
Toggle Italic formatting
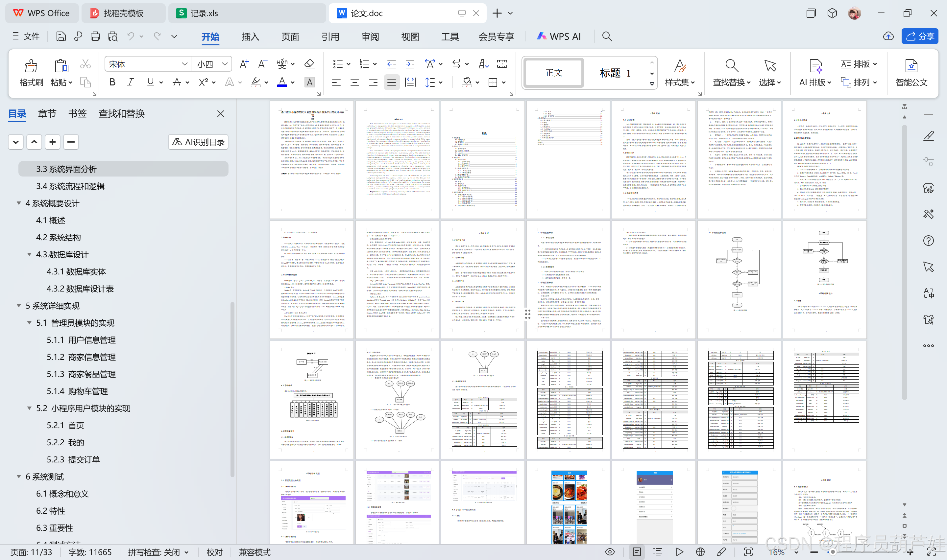pyautogui.click(x=130, y=82)
